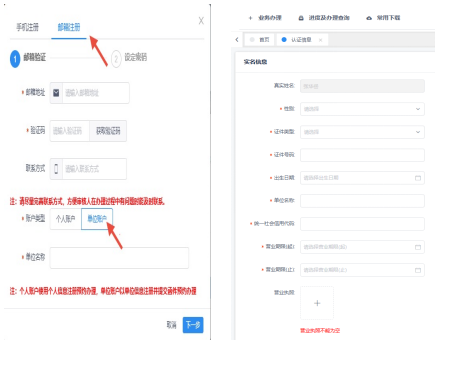This screenshot has height=373, width=453.
Task: Select the 邮箱注册 tab
Action: pos(69,27)
